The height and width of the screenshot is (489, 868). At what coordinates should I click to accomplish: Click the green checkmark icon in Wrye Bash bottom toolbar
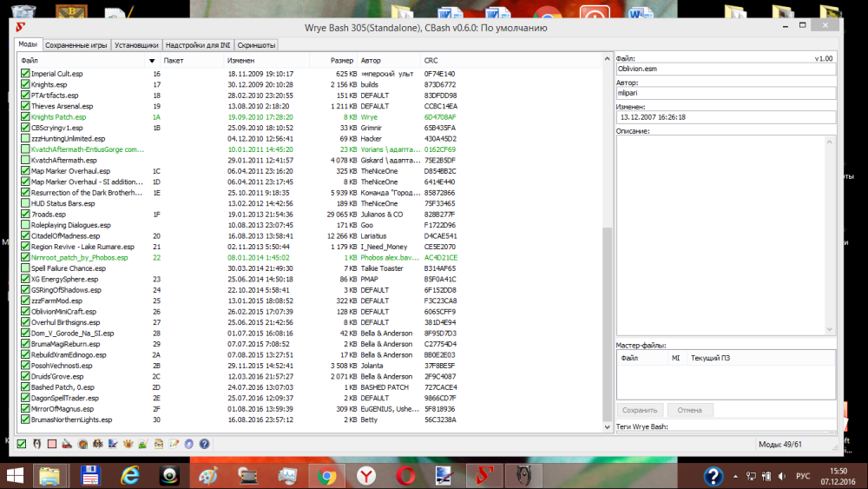coord(22,444)
